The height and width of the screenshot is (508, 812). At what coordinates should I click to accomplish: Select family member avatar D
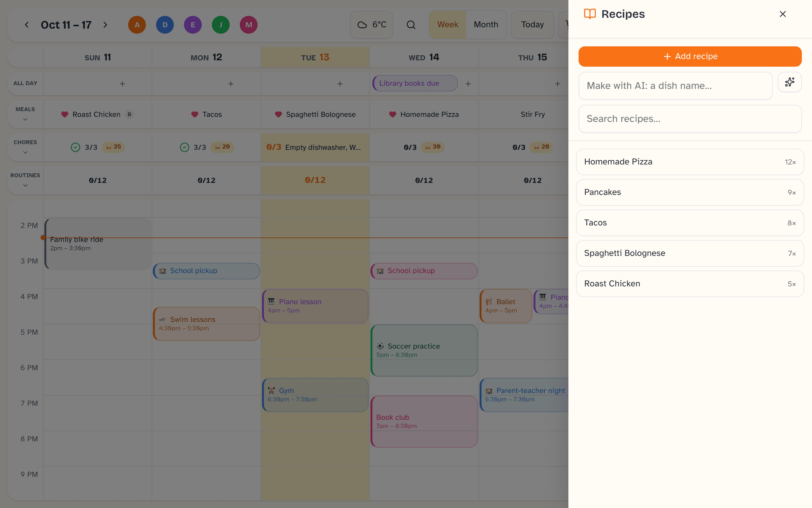(165, 25)
